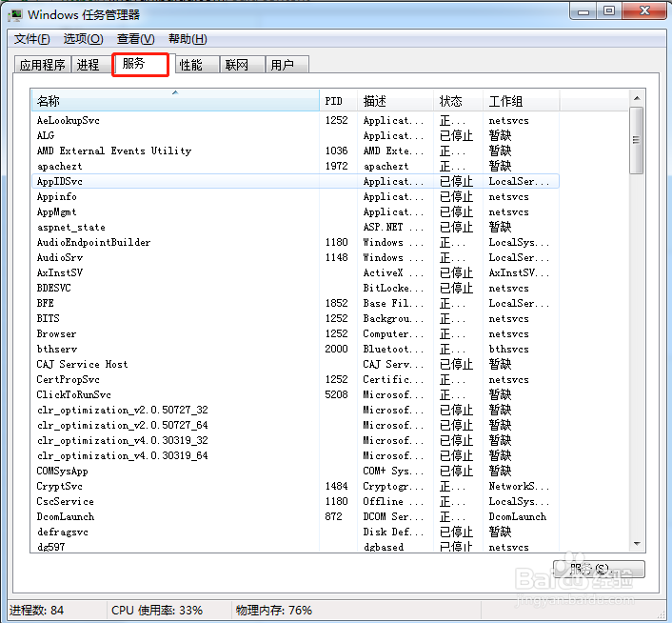Open the 查看(V) menu
This screenshot has width=672, height=623.
pos(135,39)
